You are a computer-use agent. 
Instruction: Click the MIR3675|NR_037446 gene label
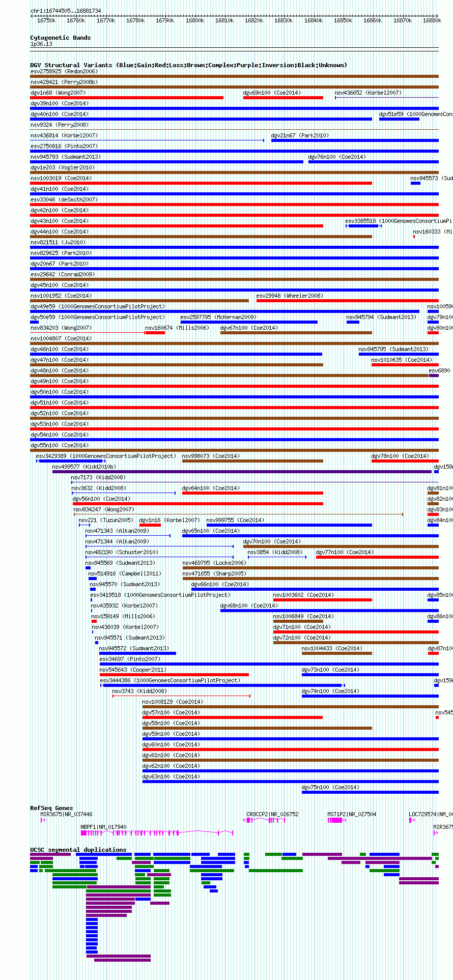[67, 814]
